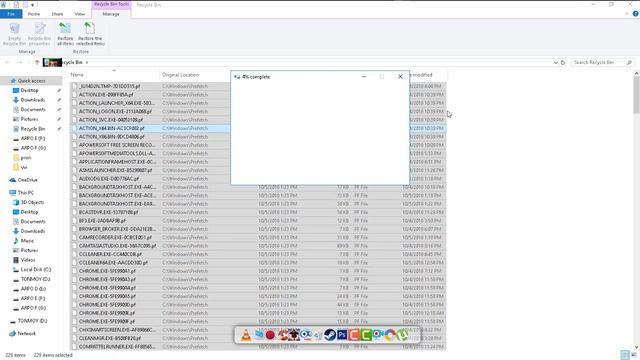The width and height of the screenshot is (640, 360).
Task: Switch to Large icons view in status bar
Action: (x=634, y=355)
